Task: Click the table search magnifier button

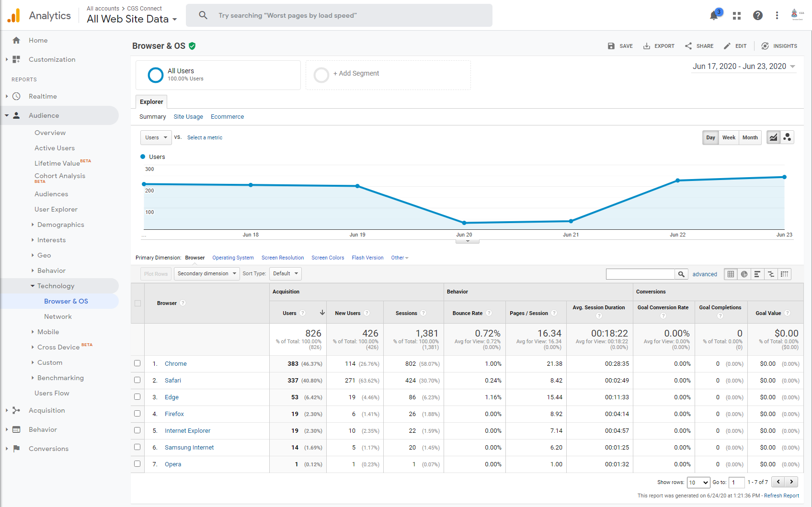Action: [x=681, y=274]
